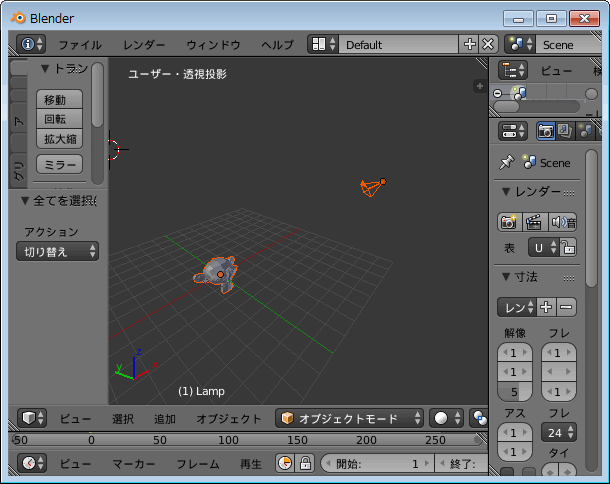Click the render still image camera button
This screenshot has height=484, width=610.
point(510,222)
